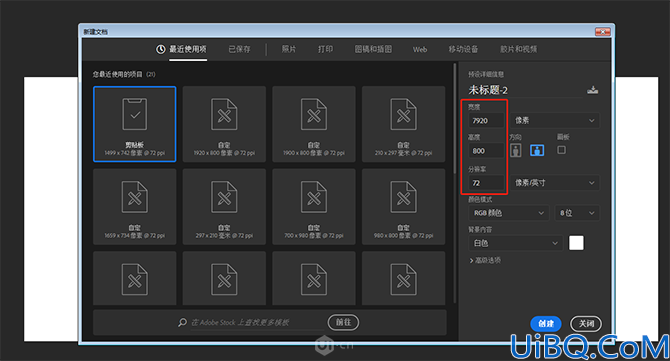This screenshot has height=361, width=670.
Task: Select the 自定 980 x 800 像素 preset
Action: pyautogui.click(x=404, y=207)
